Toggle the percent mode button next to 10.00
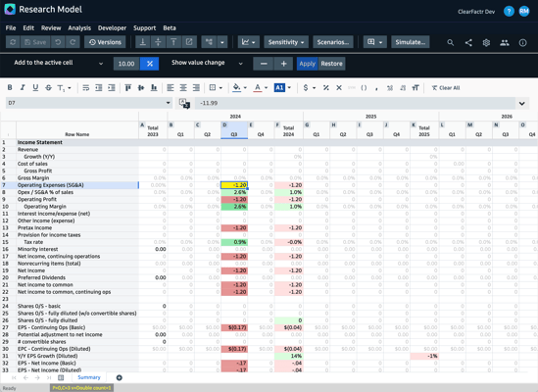The image size is (538, 392). click(x=150, y=64)
